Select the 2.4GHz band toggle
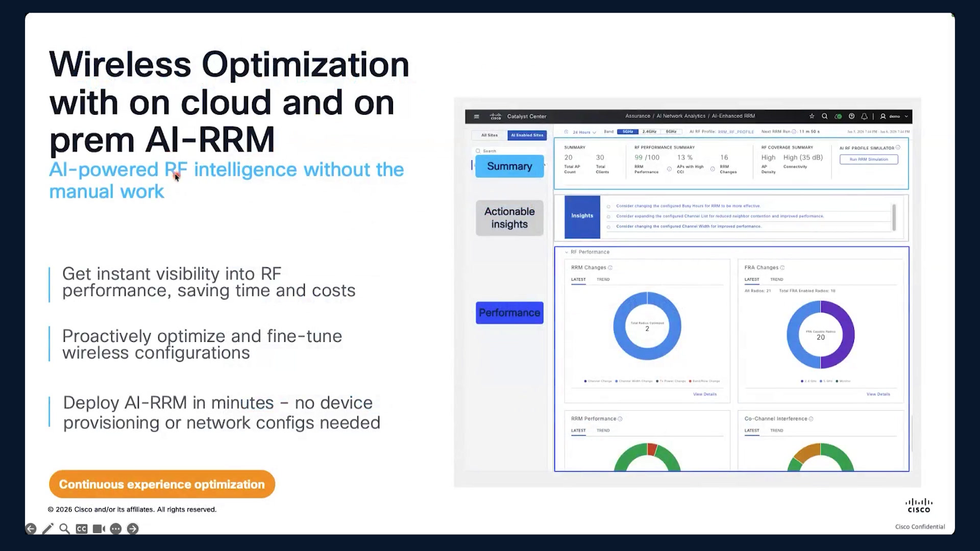Screen dimensions: 980x551 tap(649, 132)
